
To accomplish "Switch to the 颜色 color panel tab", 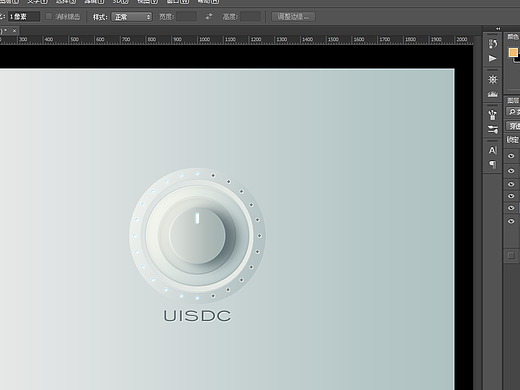I will tap(513, 37).
